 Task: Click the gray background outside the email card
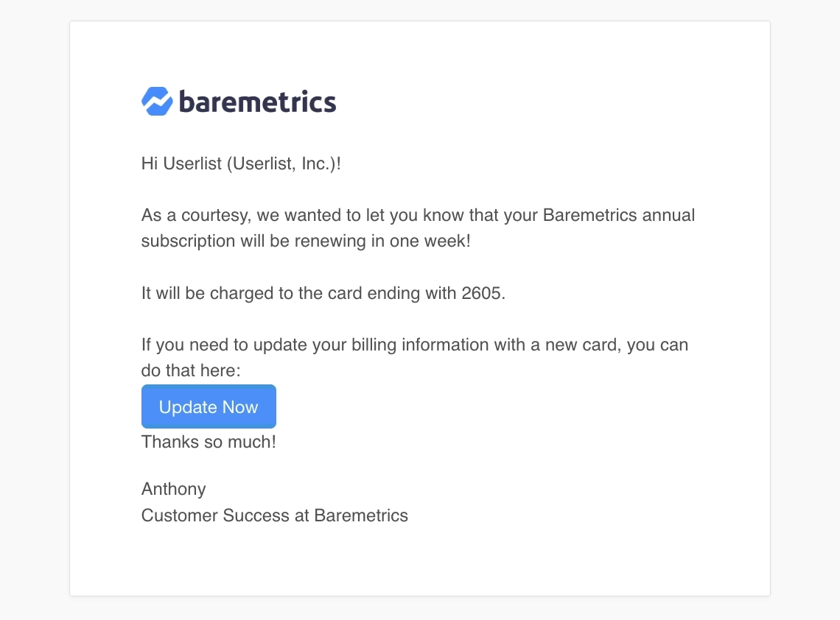coord(35,310)
